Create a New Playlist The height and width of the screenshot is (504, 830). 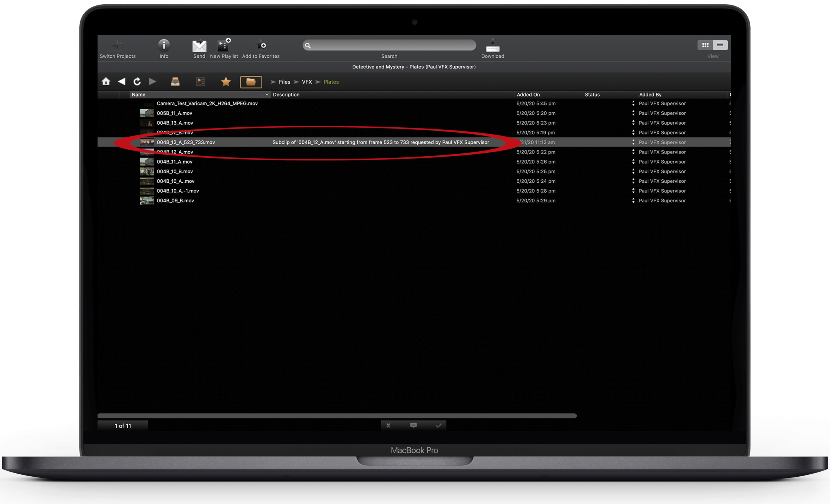pyautogui.click(x=224, y=45)
